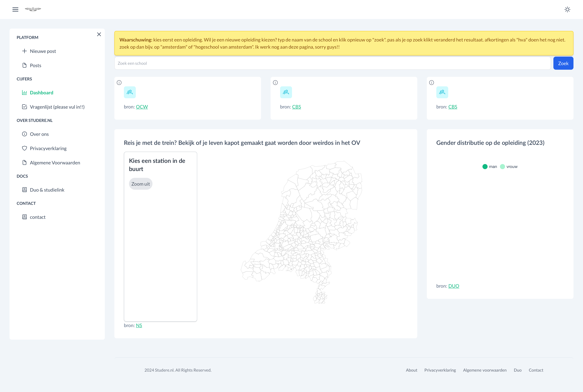The height and width of the screenshot is (392, 583).
Task: Click the plus icon next to Nieuwe post
Action: tap(25, 51)
